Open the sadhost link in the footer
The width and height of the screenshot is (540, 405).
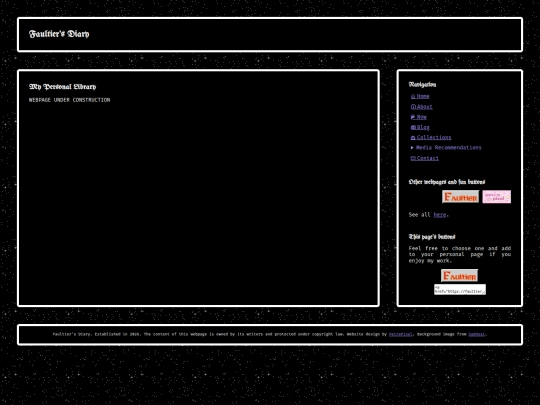click(477, 334)
